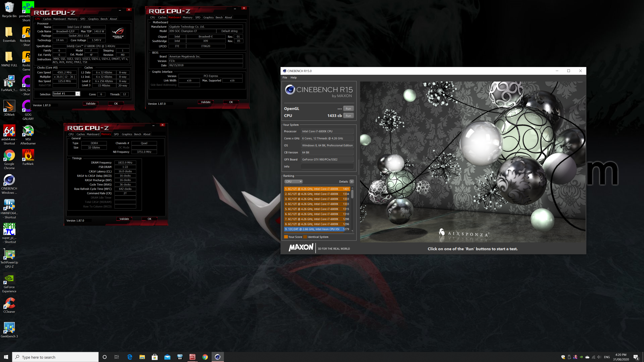Open File Explorer from taskbar

point(142,357)
